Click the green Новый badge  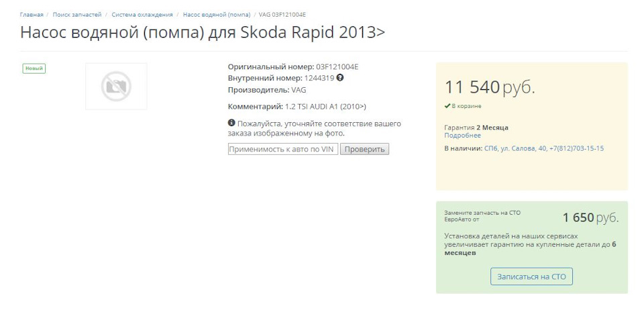coord(34,68)
